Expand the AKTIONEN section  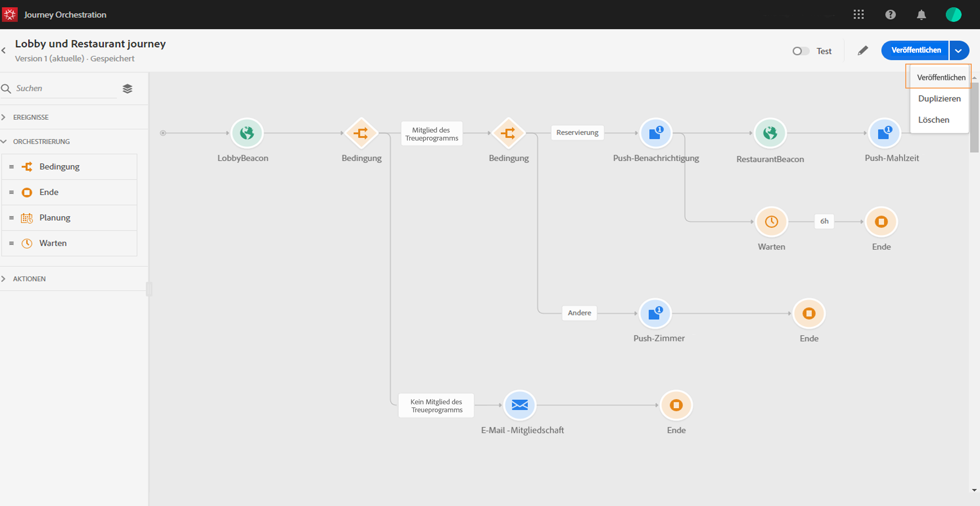(x=29, y=279)
